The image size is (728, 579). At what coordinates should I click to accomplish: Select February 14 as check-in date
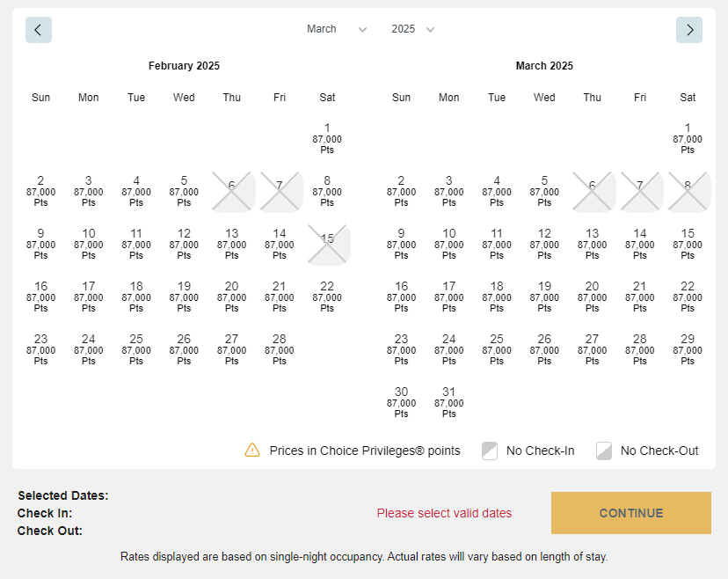point(280,244)
